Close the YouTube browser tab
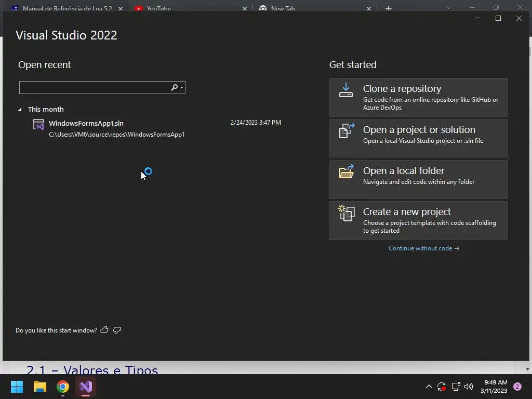 (x=245, y=8)
